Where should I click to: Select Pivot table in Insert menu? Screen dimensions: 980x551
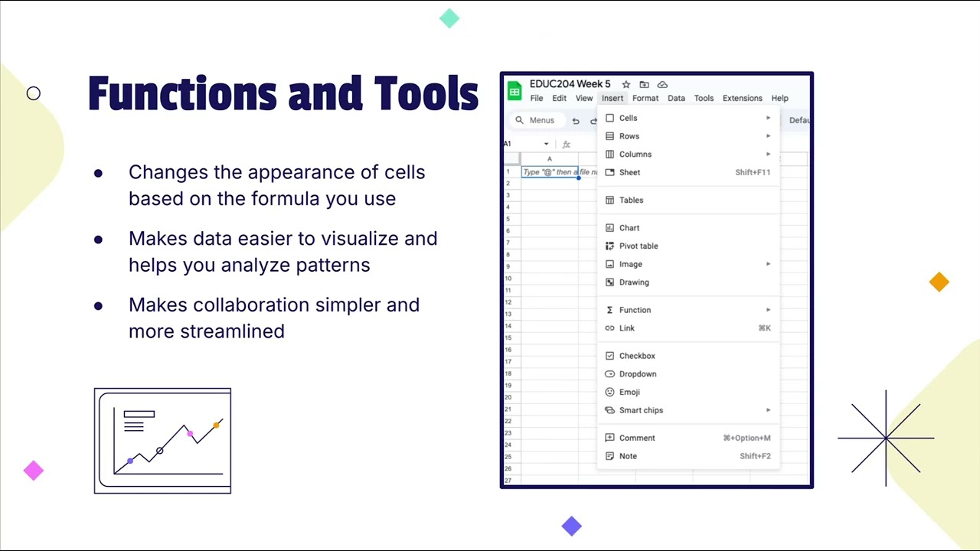point(688,246)
